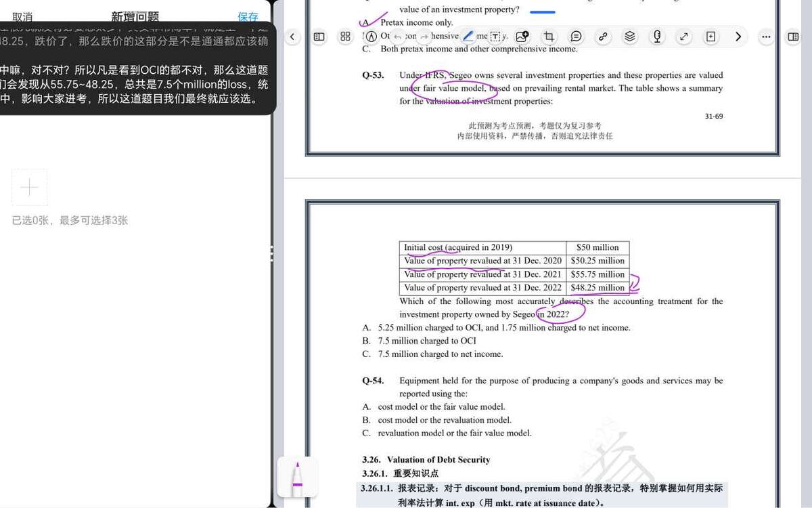812x508 pixels.
Task: Click the 新增问题 title
Action: click(x=135, y=17)
